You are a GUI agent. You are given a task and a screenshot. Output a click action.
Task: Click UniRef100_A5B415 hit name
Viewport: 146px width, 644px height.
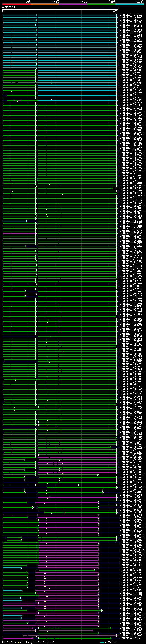point(131,37)
